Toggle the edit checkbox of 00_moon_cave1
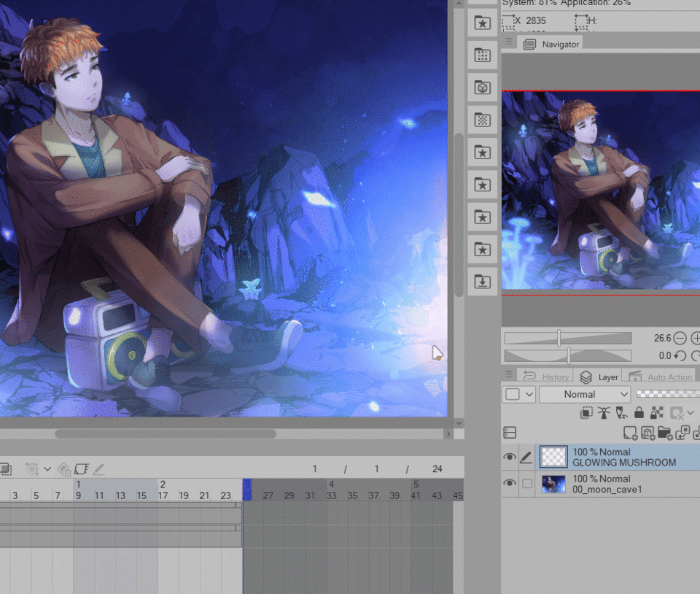The height and width of the screenshot is (594, 700). pyautogui.click(x=527, y=483)
